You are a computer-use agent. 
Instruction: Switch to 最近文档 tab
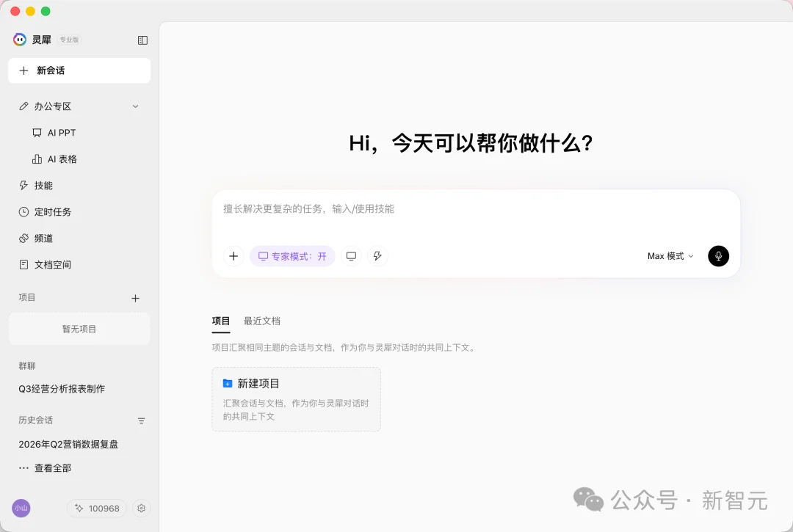[x=262, y=321]
